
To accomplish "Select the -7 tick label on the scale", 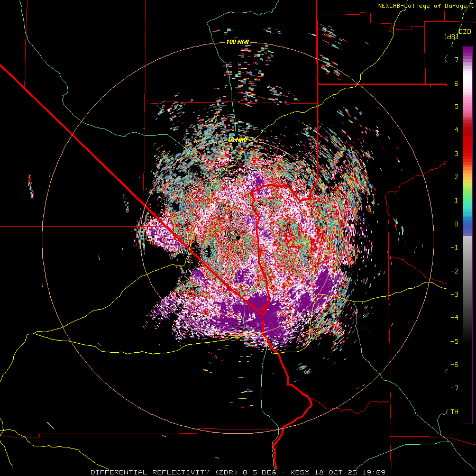I will [454, 388].
